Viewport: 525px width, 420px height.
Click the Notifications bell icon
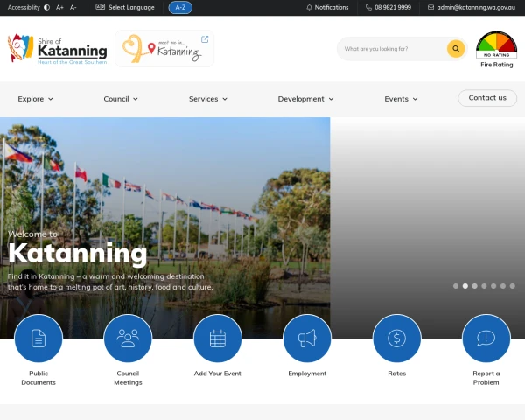(x=309, y=7)
